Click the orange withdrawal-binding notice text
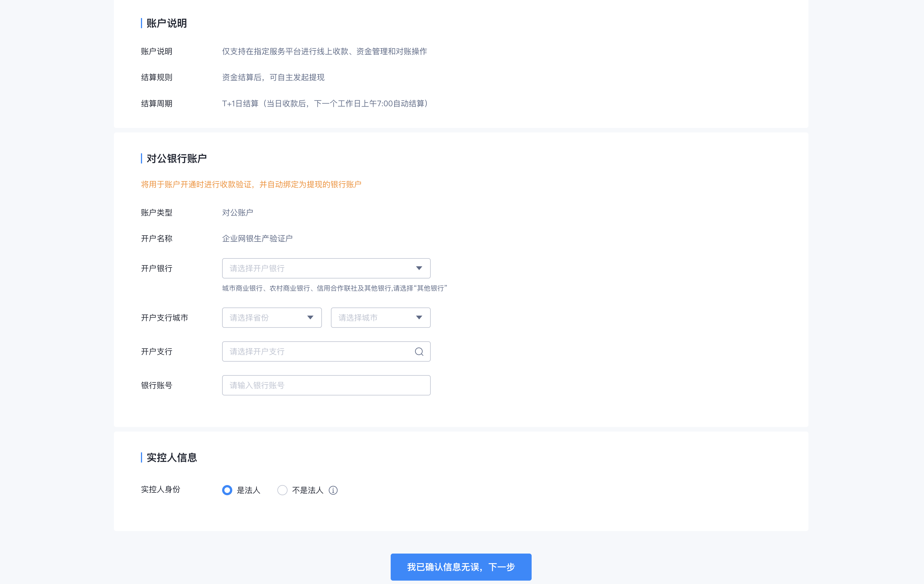The width and height of the screenshot is (924, 584). click(x=251, y=185)
